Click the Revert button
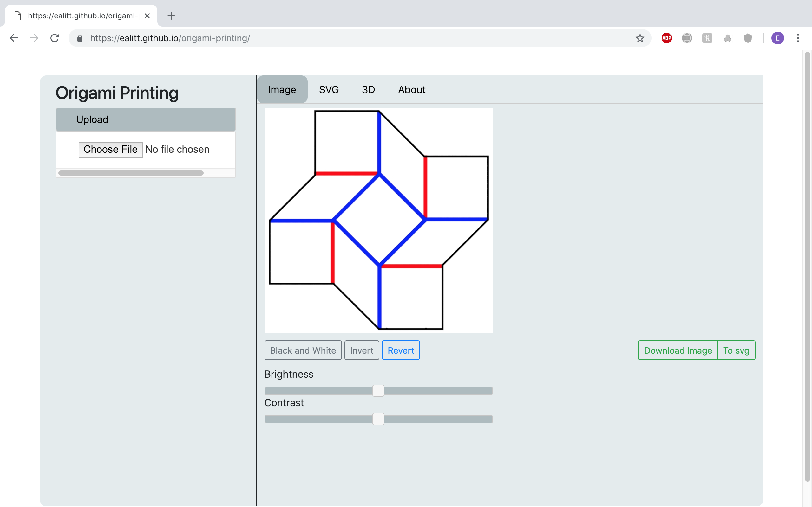Image resolution: width=812 pixels, height=507 pixels. 401,350
